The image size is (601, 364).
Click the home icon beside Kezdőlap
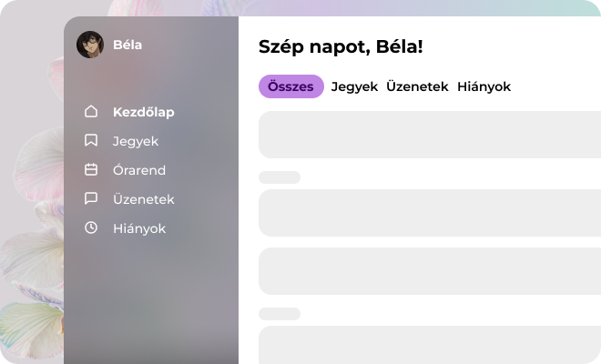[90, 112]
